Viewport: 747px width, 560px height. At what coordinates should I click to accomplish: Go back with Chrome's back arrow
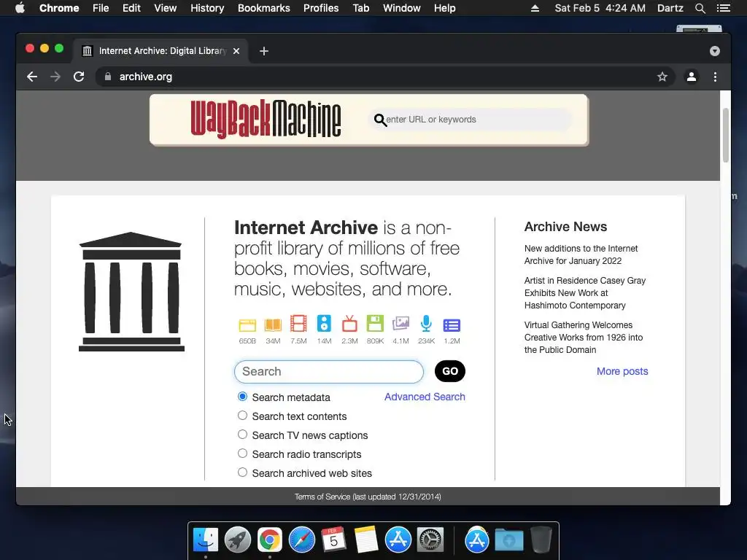click(x=32, y=77)
